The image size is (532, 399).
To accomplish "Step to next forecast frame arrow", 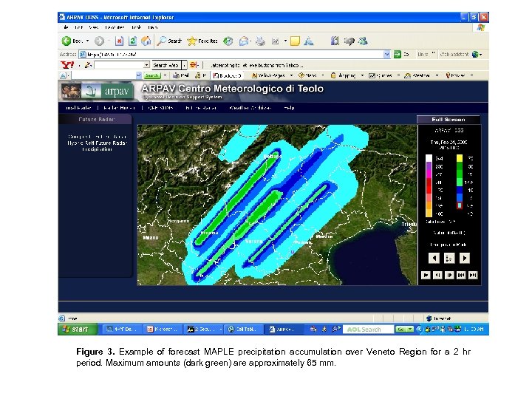I will [465, 258].
